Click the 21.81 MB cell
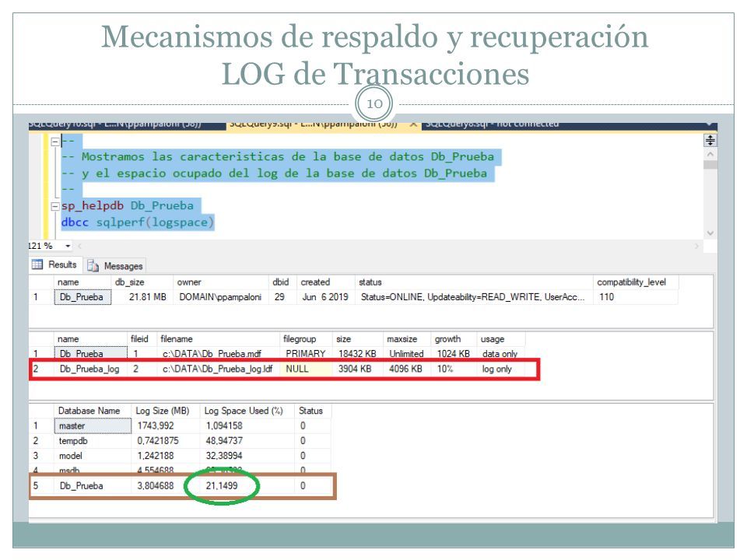 click(142, 297)
